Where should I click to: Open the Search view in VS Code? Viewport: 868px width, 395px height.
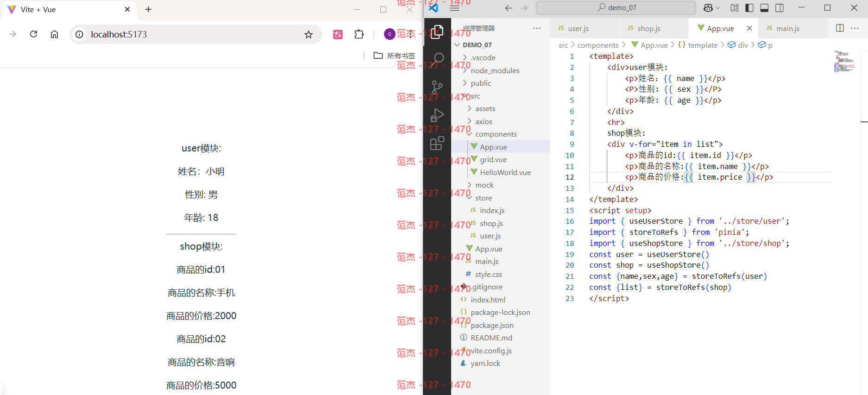coord(438,59)
